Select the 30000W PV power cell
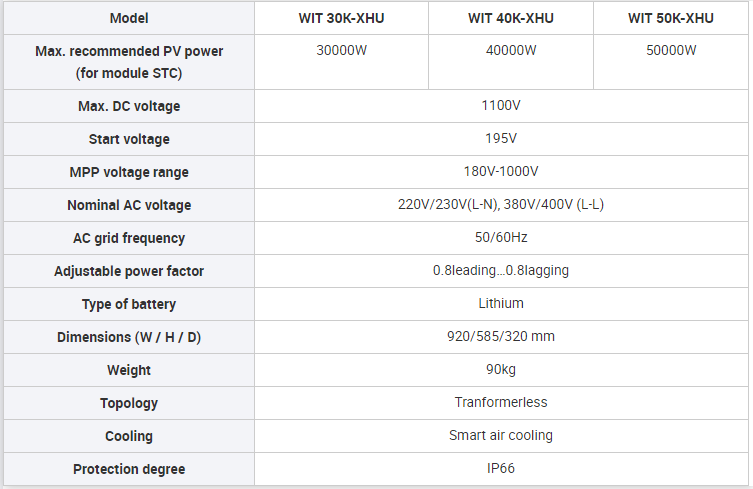The height and width of the screenshot is (489, 753). 341,62
